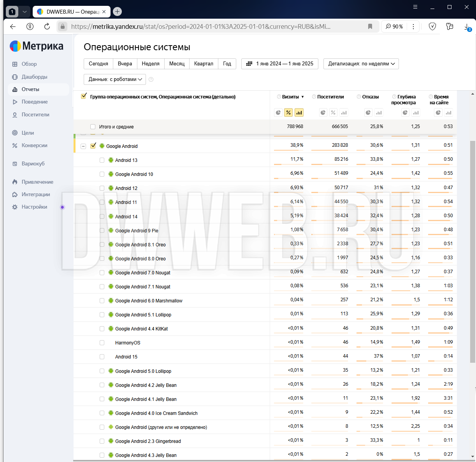Viewport: 476px width, 462px height.
Task: Open the Данные: с роботами dropdown
Action: [x=115, y=79]
